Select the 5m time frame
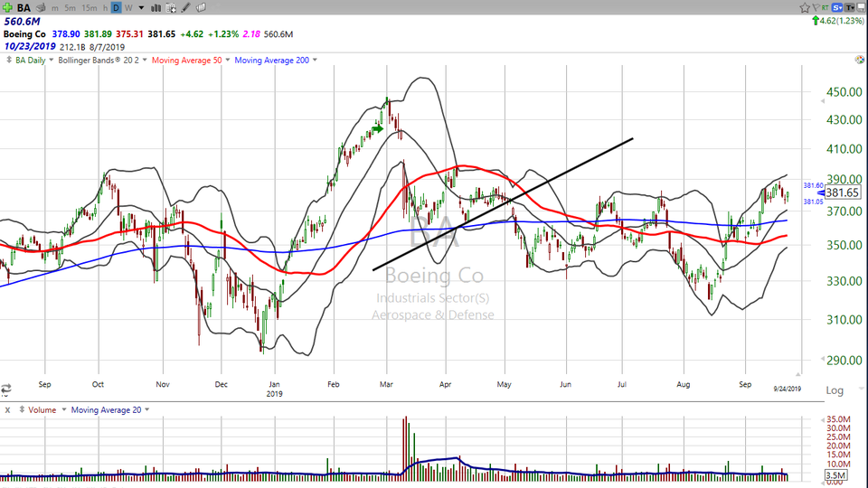The height and width of the screenshot is (488, 868). (x=71, y=7)
